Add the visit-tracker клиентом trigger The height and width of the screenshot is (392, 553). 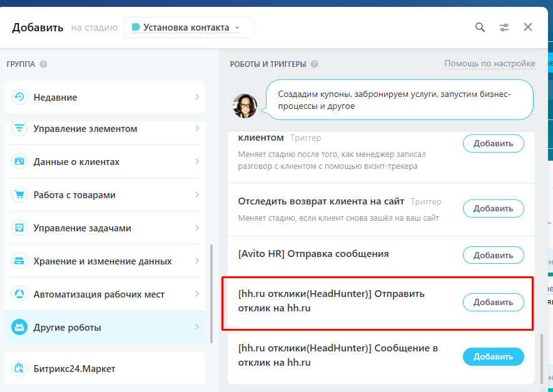coord(493,143)
